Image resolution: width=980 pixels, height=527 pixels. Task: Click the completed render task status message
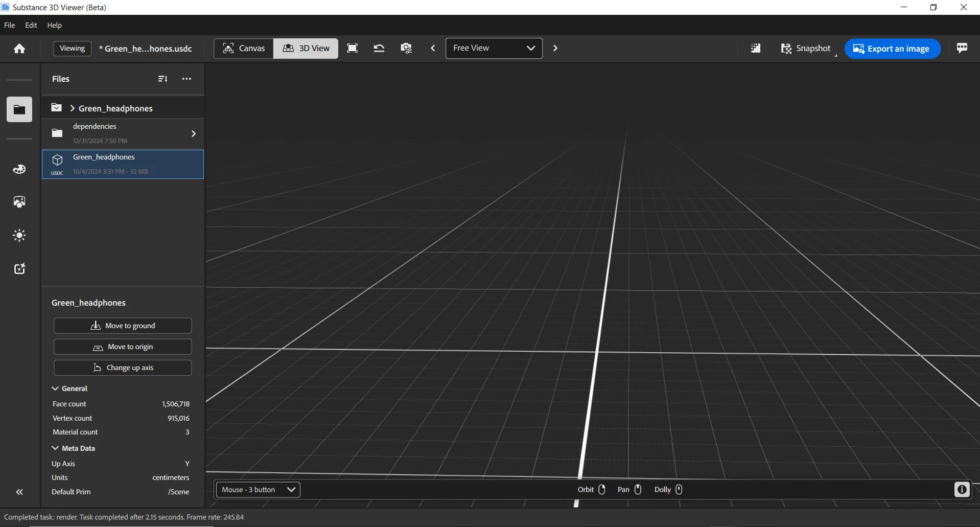[124, 517]
